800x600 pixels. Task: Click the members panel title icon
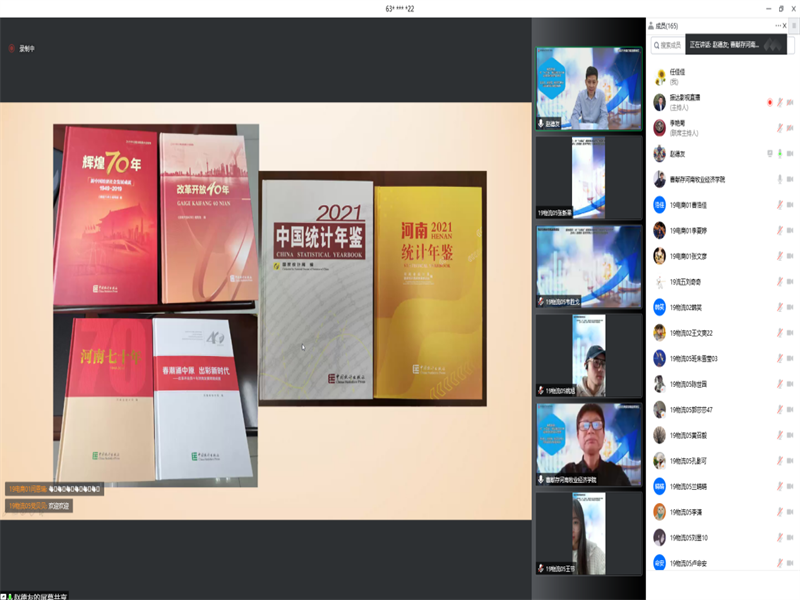point(652,25)
